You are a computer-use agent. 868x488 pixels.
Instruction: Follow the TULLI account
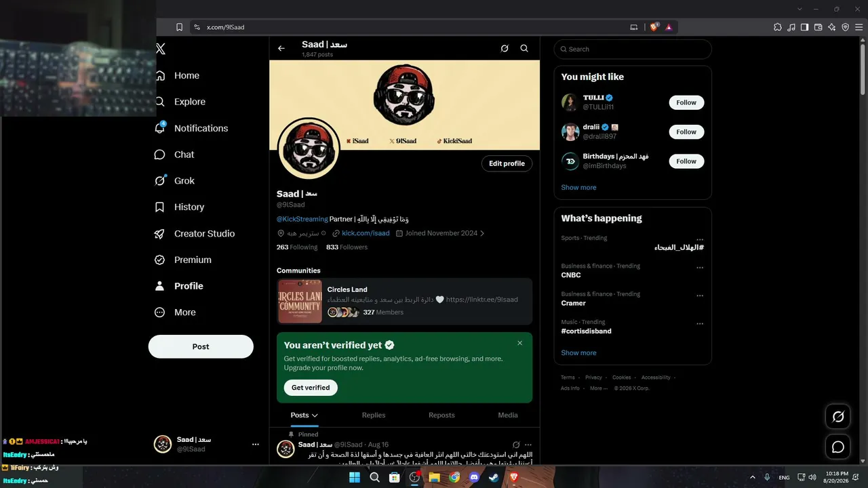tap(686, 102)
